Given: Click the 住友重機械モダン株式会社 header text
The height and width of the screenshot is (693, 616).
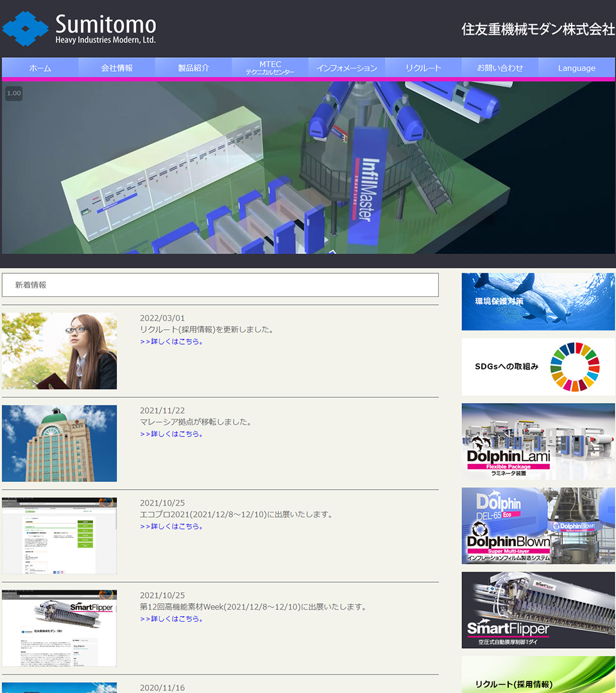Looking at the screenshot, I should click(538, 29).
